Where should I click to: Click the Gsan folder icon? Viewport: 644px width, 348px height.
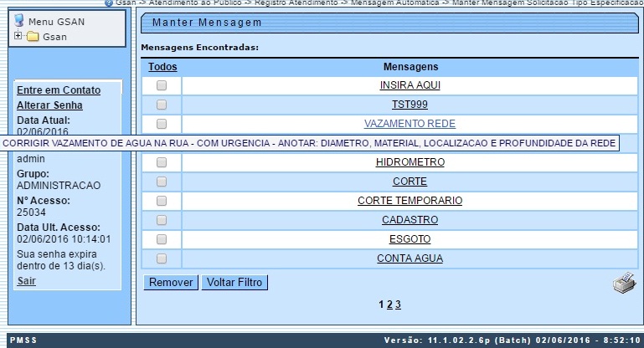point(33,37)
